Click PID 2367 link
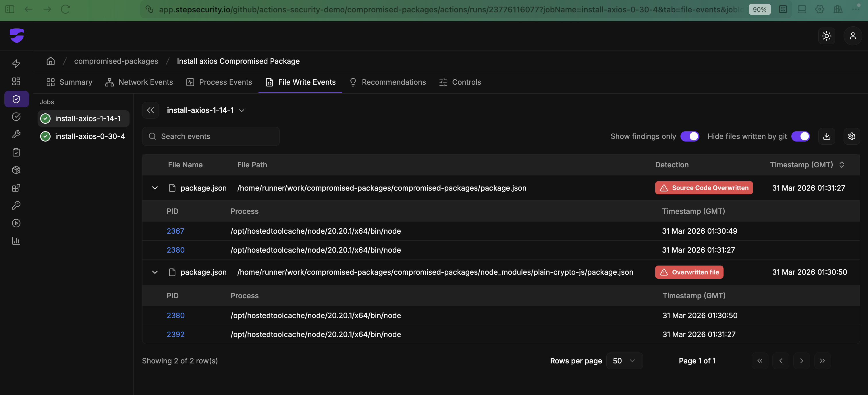Screen dimensions: 868x395 click(175, 231)
